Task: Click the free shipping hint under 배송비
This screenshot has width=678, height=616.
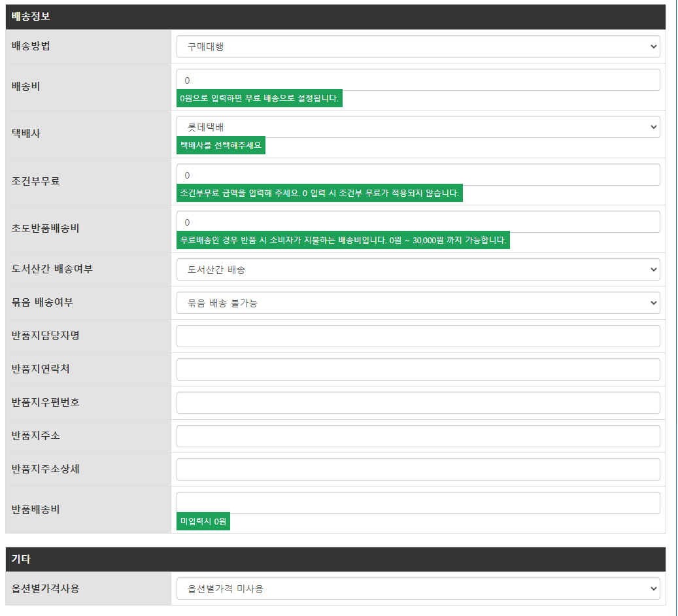Action: click(259, 99)
